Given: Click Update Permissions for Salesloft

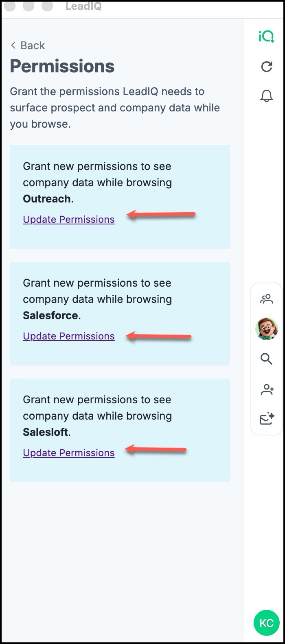Looking at the screenshot, I should (x=69, y=453).
